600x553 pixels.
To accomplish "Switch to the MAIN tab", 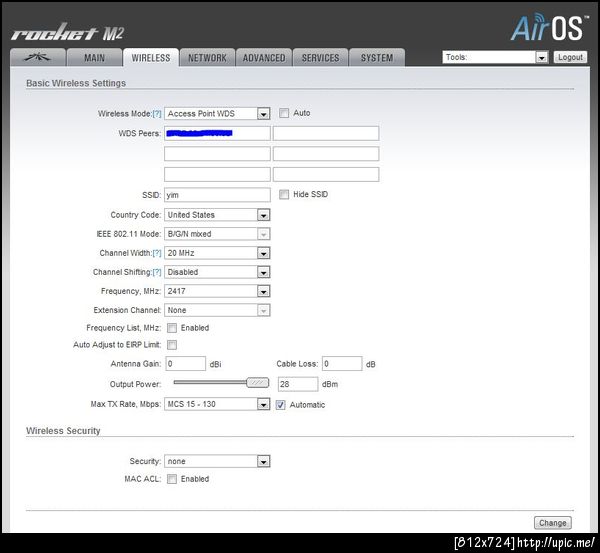I will pos(94,57).
